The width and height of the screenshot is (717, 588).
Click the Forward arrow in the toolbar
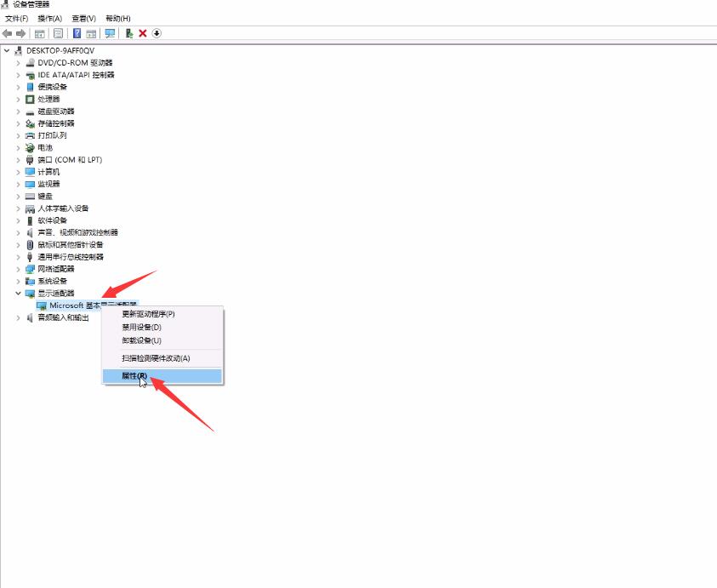(x=20, y=33)
